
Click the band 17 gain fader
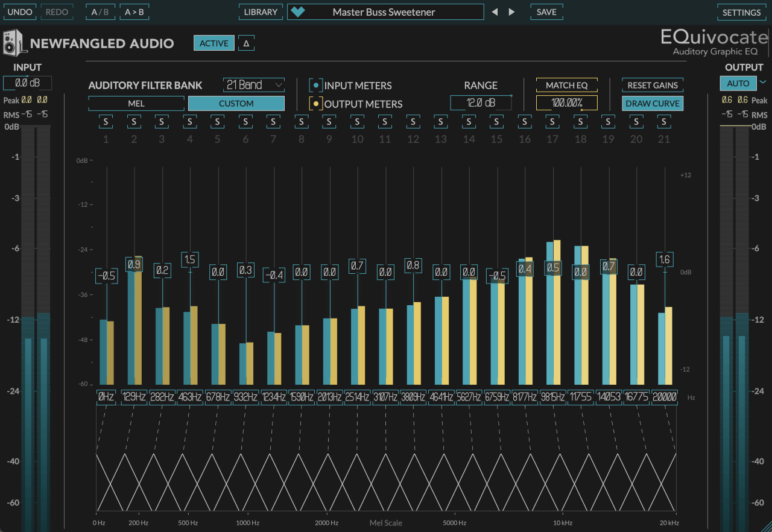[x=552, y=267]
